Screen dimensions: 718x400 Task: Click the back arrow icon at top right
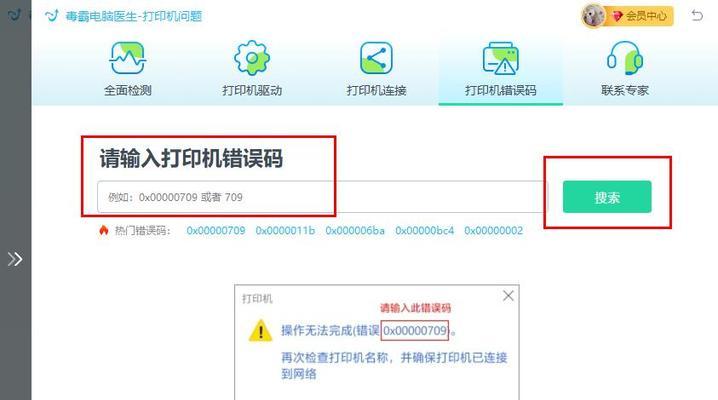click(697, 16)
